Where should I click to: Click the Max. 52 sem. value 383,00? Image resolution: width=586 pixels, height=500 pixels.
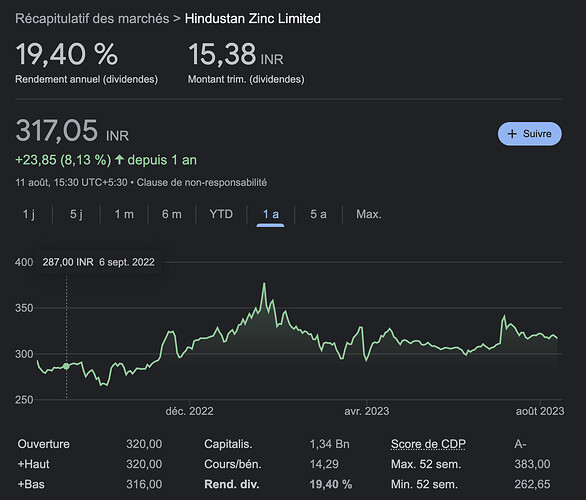coord(532,464)
